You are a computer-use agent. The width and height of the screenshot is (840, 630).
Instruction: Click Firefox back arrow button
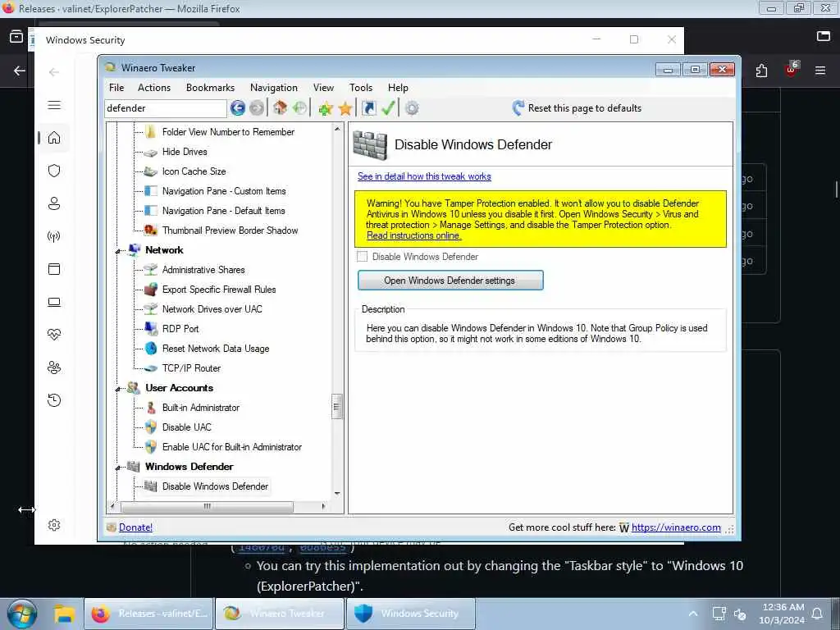tap(20, 71)
